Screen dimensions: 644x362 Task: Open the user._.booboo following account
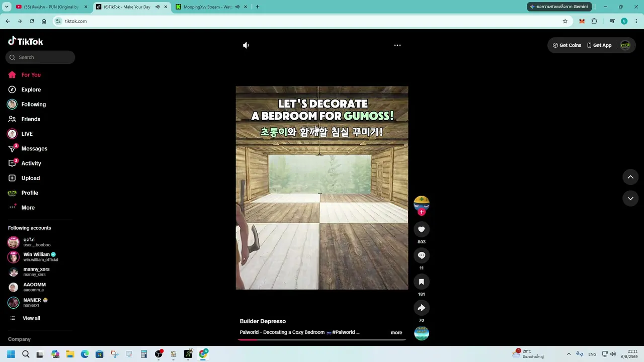[36, 242]
